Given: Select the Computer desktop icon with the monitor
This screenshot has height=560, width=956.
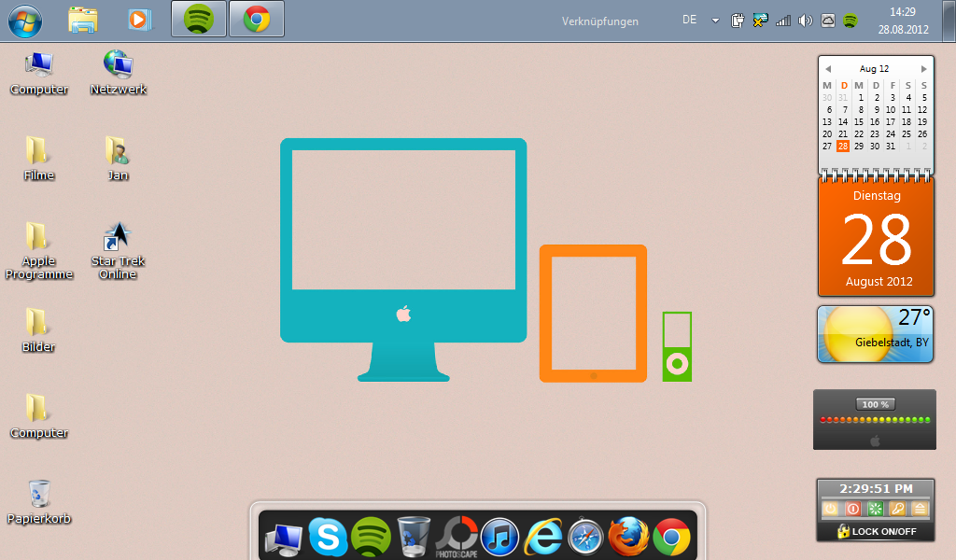Looking at the screenshot, I should 39,73.
